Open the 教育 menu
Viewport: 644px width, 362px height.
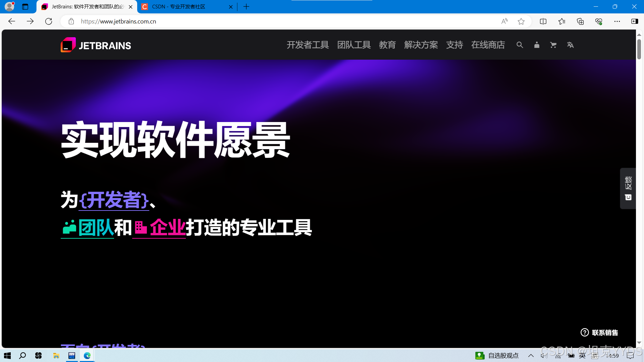[x=387, y=45]
